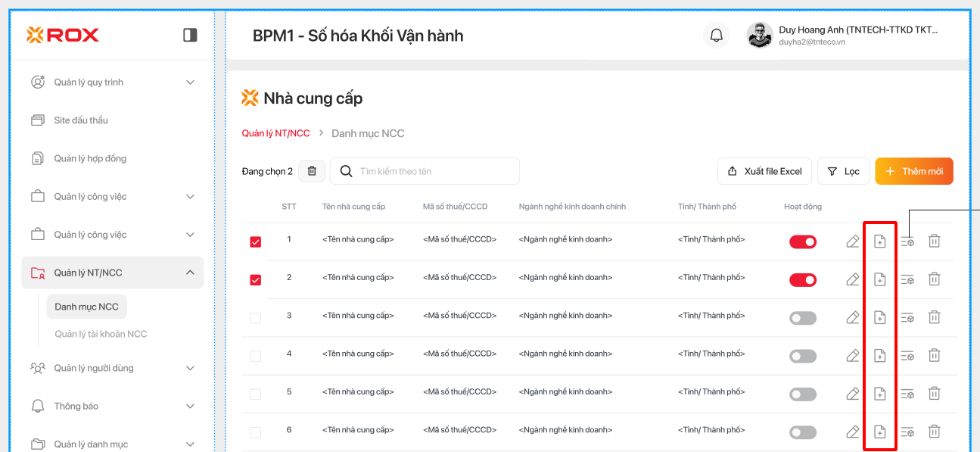Screen dimensions: 980x452
Task: Turn off the Hoạt động toggle in row 2
Action: point(803,280)
